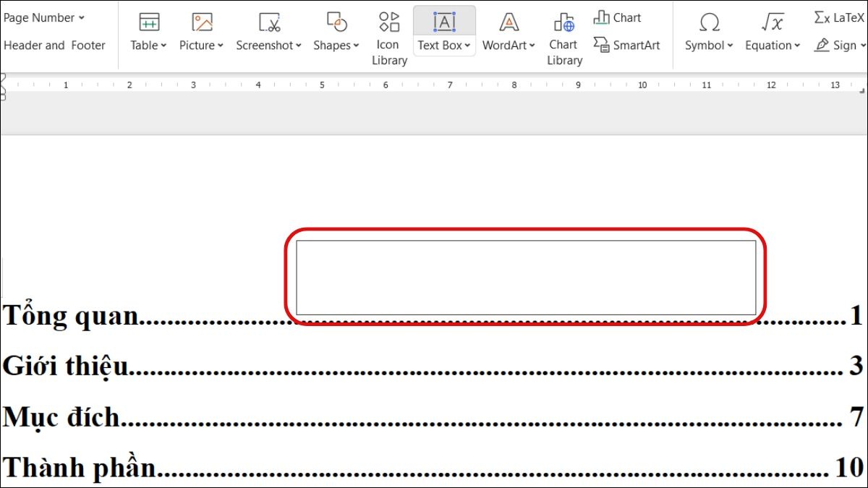Expand the Screenshot dropdown label
The image size is (868, 488).
tap(269, 45)
